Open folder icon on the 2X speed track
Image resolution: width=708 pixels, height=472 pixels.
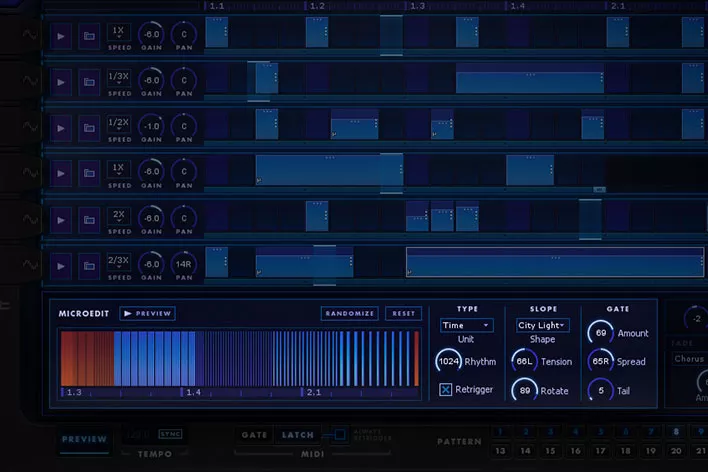coord(90,218)
